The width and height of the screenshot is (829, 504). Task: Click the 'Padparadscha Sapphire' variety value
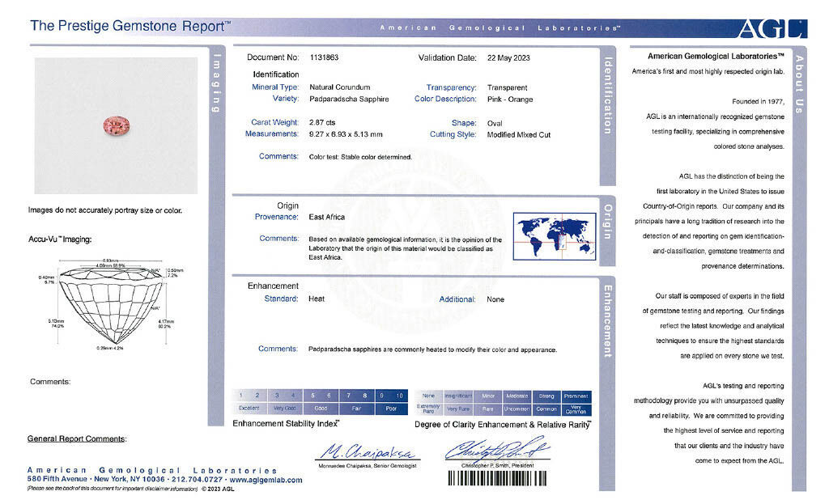pyautogui.click(x=349, y=99)
